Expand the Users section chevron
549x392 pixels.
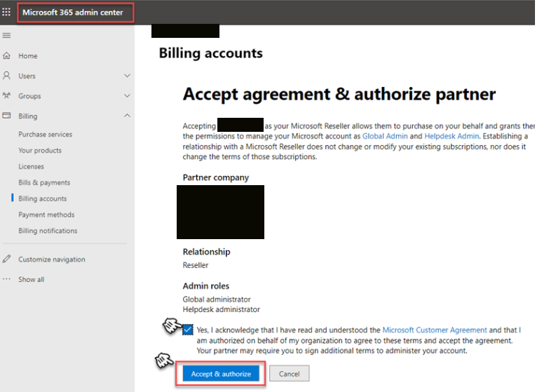tap(127, 76)
